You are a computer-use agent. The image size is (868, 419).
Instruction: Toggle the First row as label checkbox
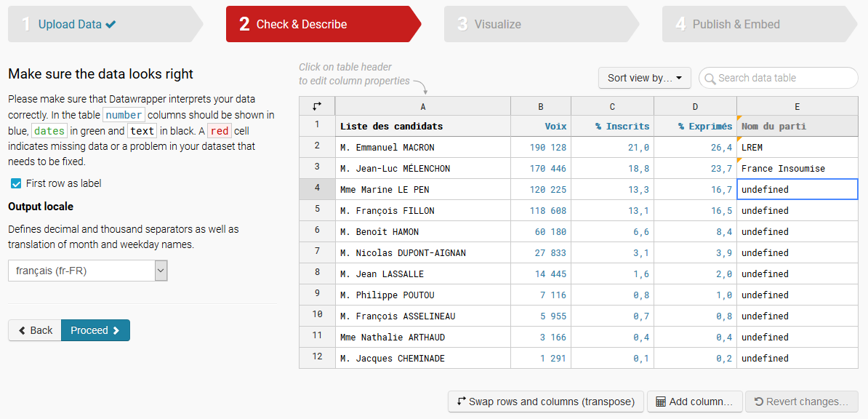tap(16, 183)
